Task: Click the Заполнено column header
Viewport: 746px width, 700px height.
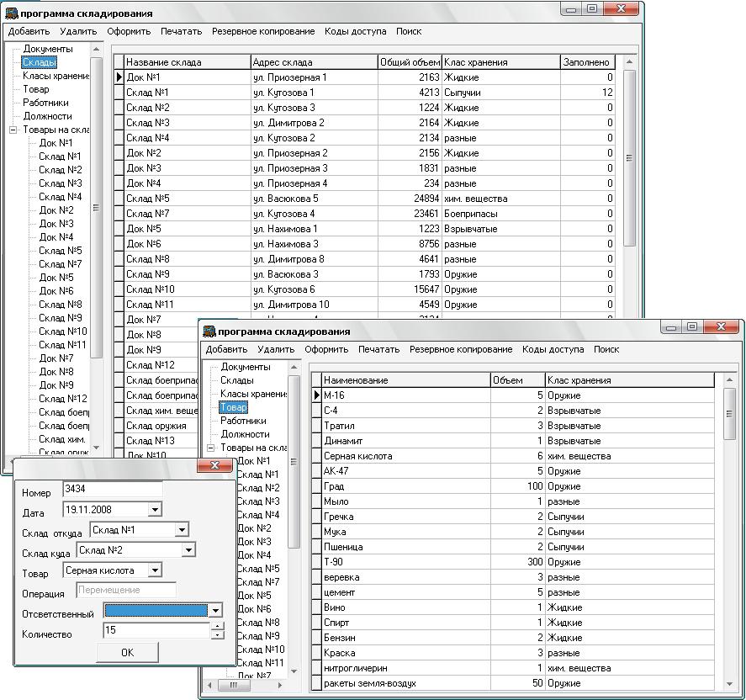Action: click(x=588, y=62)
